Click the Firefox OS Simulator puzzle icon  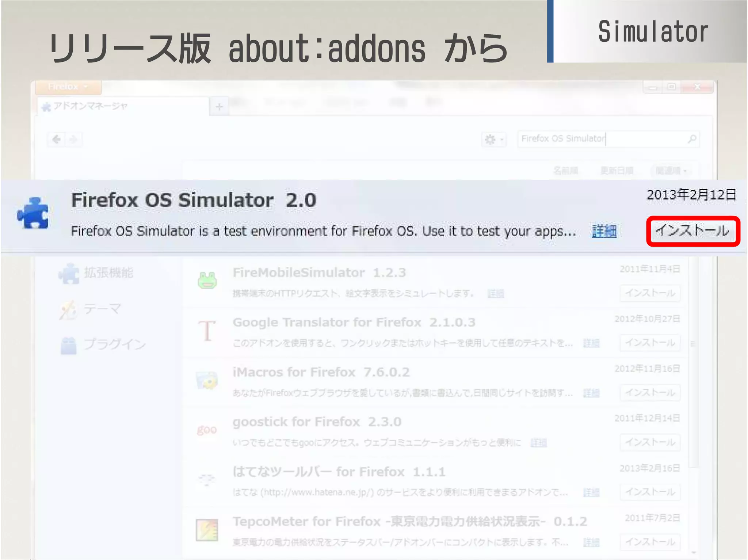tap(33, 213)
